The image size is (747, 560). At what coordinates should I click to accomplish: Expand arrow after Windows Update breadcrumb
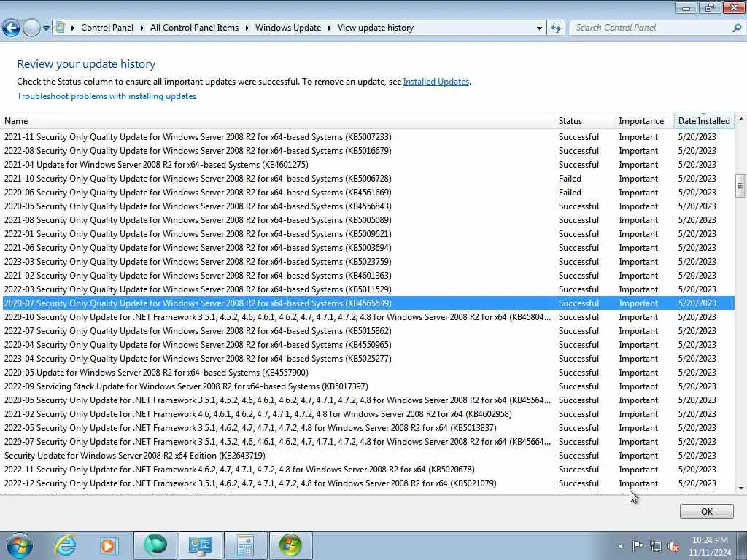point(329,28)
